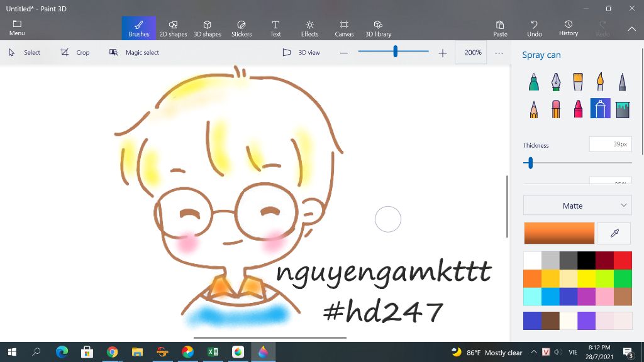Open taskbar Search

pyautogui.click(x=36, y=352)
